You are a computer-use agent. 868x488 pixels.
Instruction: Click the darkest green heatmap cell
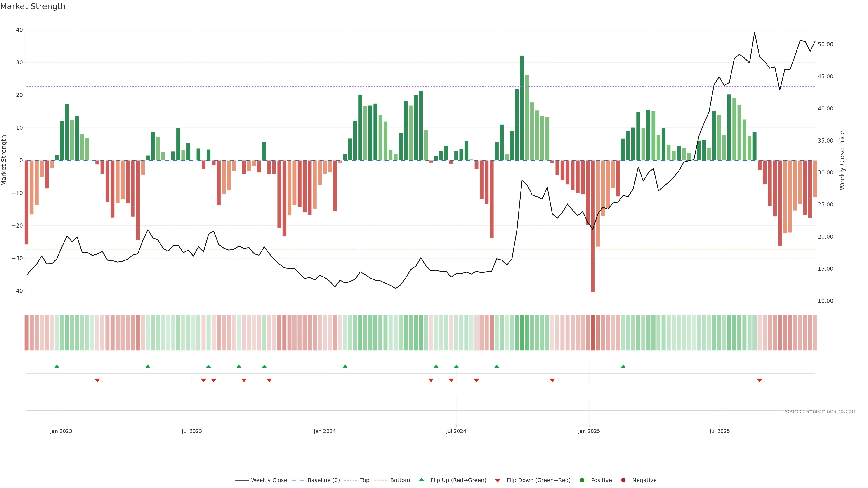click(522, 333)
